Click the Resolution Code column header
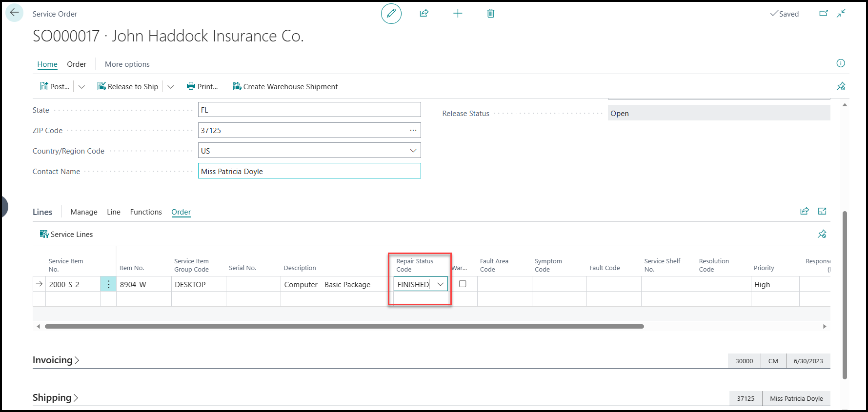The height and width of the screenshot is (412, 868). [714, 265]
